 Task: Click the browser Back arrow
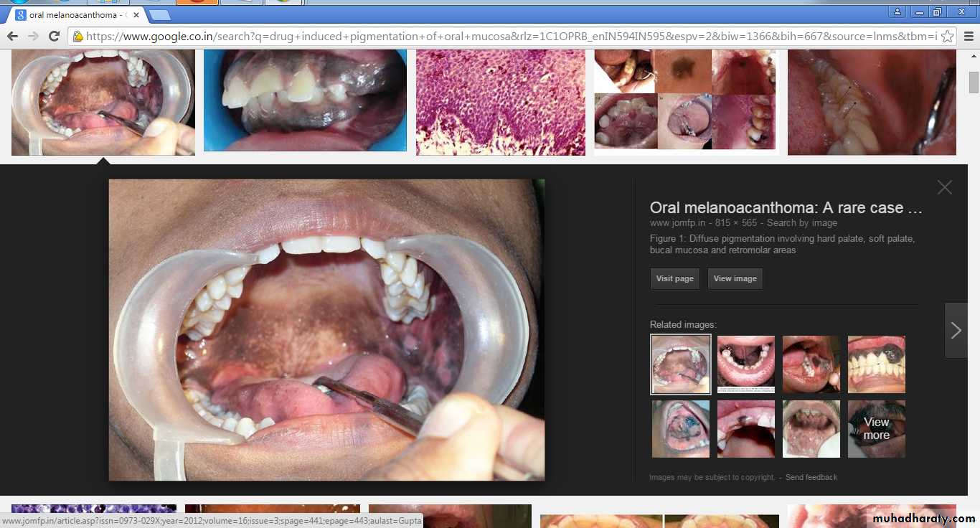tap(12, 36)
